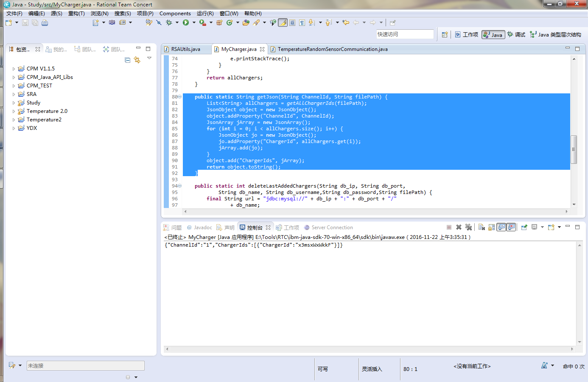Switch to Javadoc view tab

pyautogui.click(x=199, y=228)
